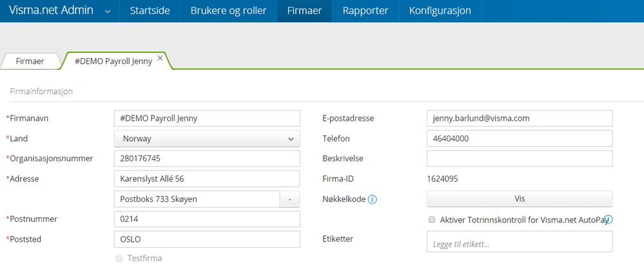Enable Totrinnskontroll for Visma.net AutoPay checkbox
The width and height of the screenshot is (644, 269).
tap(432, 220)
